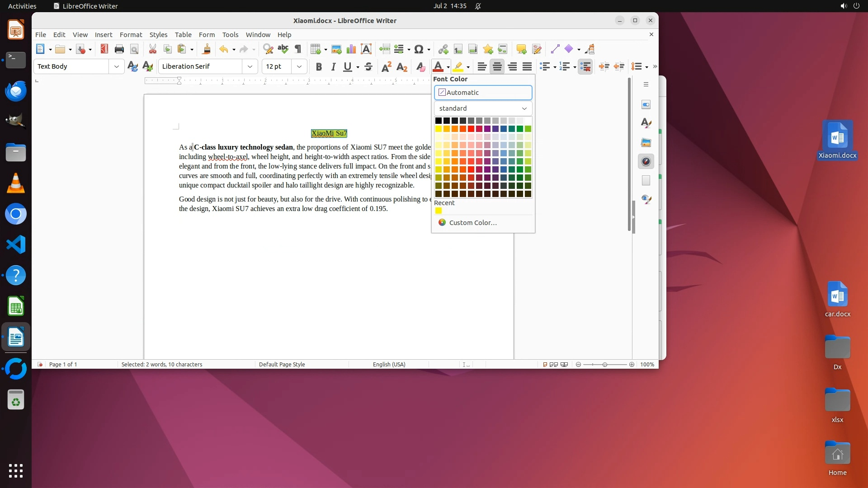This screenshot has width=868, height=488.
Task: Click the Strikethrough formatting icon
Action: 368,67
